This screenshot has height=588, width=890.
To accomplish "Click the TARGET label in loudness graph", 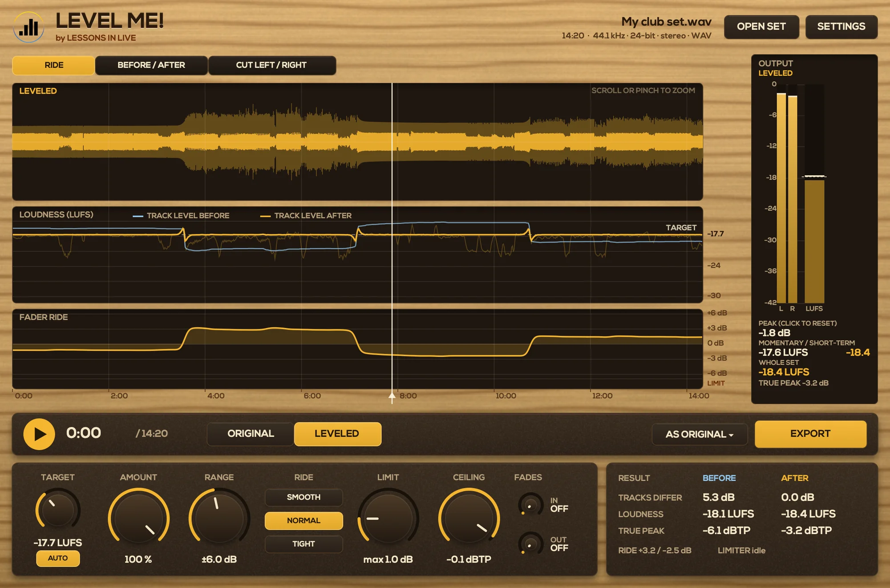I will 681,228.
